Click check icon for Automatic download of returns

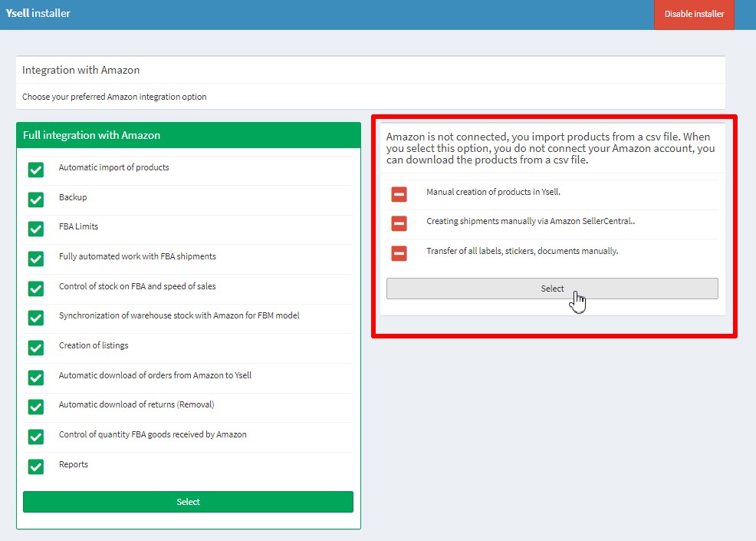click(36, 407)
